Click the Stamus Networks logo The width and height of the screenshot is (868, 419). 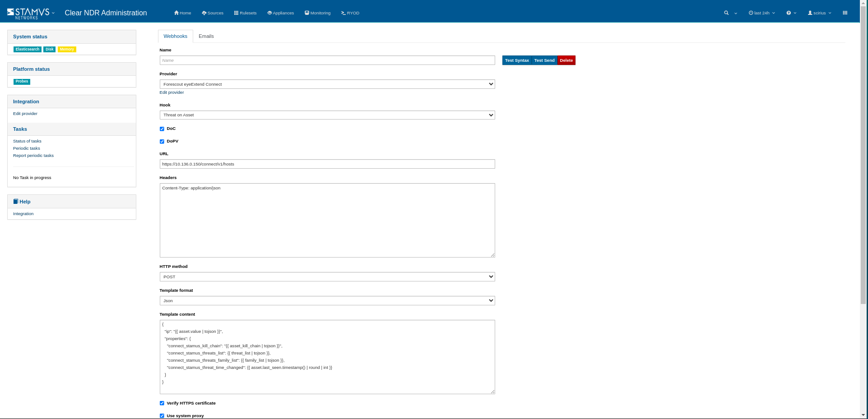coord(28,13)
